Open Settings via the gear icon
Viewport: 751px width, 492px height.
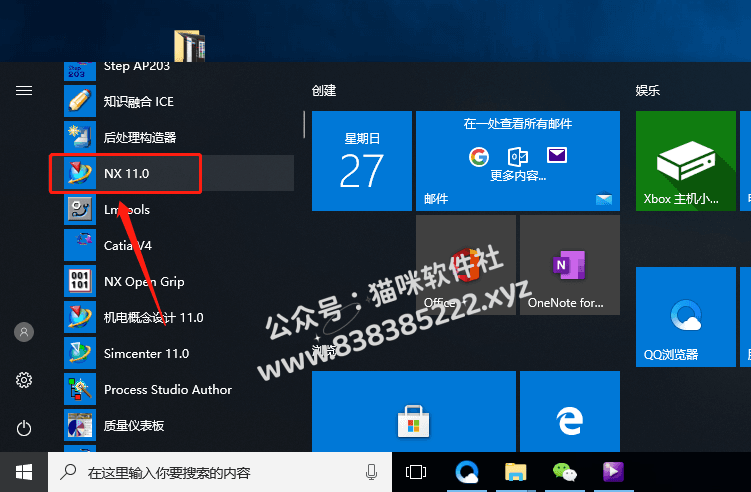point(24,380)
